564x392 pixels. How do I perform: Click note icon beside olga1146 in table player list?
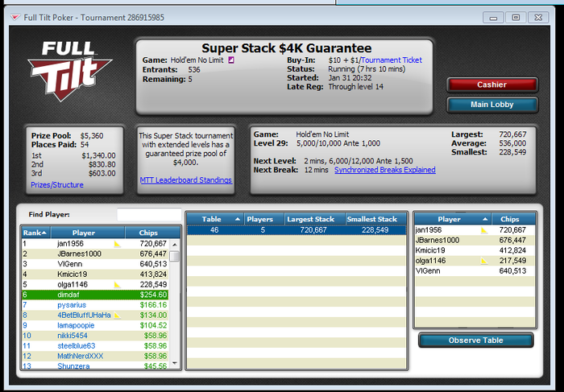click(x=484, y=261)
